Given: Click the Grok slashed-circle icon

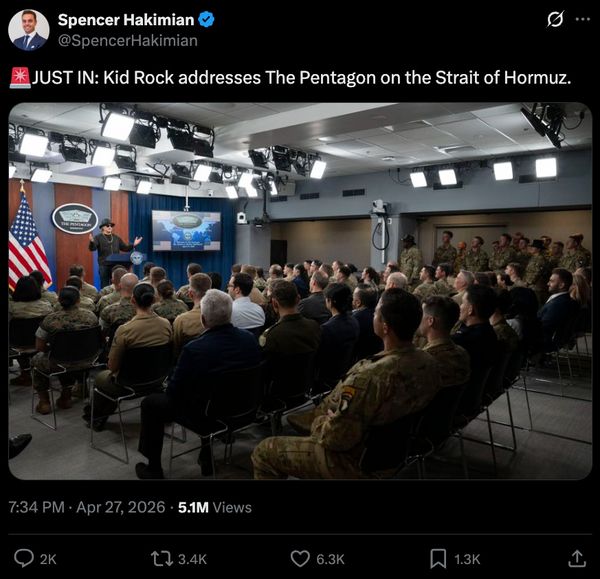Looking at the screenshot, I should tap(555, 19).
